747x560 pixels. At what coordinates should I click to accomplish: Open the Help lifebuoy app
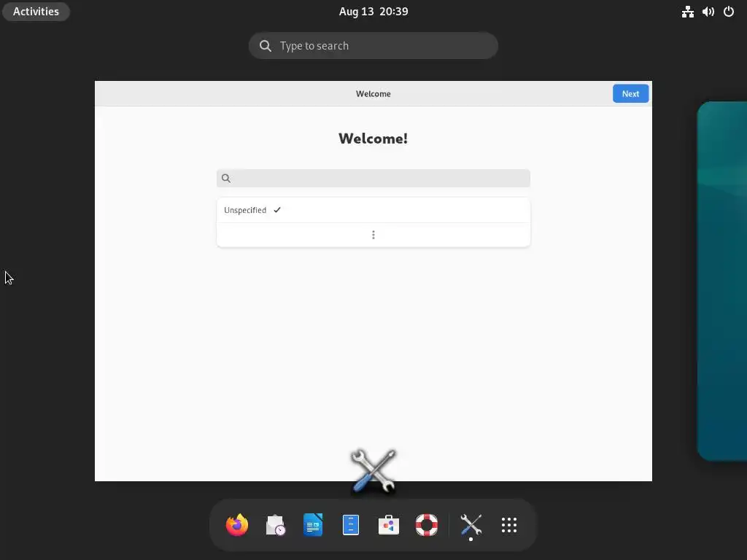[426, 525]
